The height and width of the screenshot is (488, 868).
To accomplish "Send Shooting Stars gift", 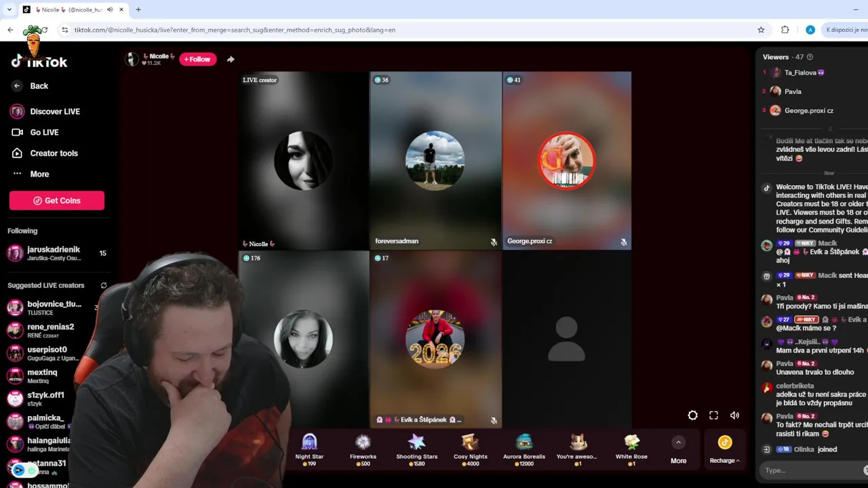I will 416,450.
